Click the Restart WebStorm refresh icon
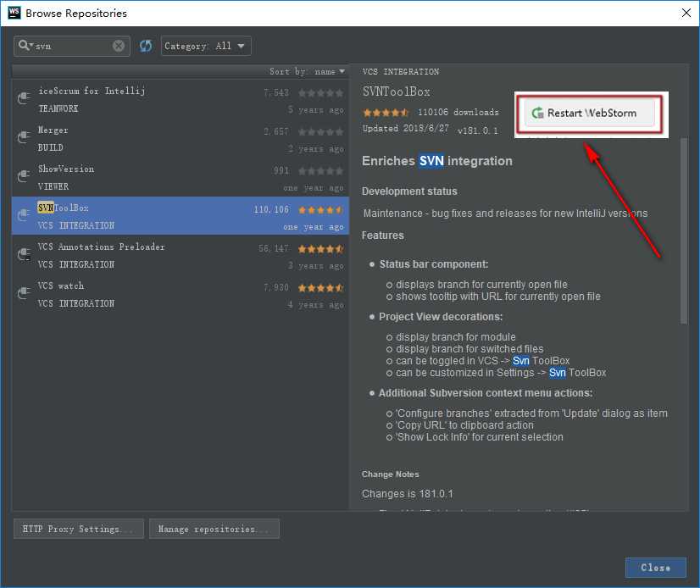Screen dimensions: 700x588 tap(537, 114)
